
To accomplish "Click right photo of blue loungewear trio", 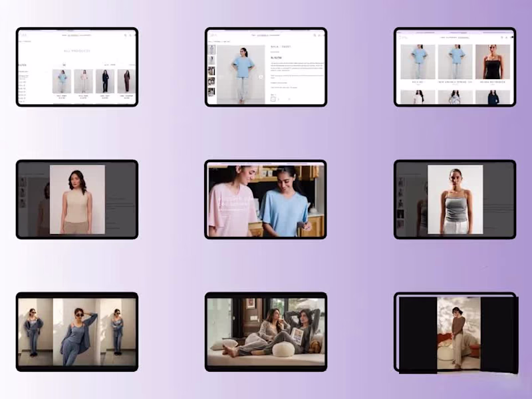I will click(118, 332).
